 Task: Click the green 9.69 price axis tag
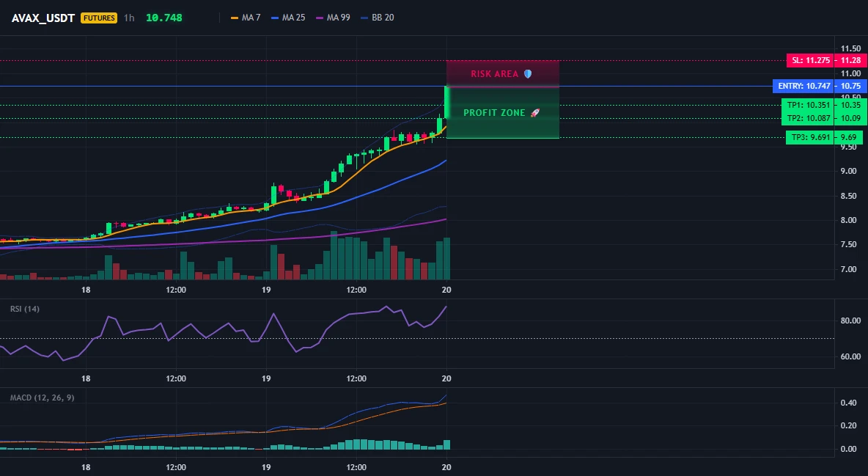click(x=849, y=137)
